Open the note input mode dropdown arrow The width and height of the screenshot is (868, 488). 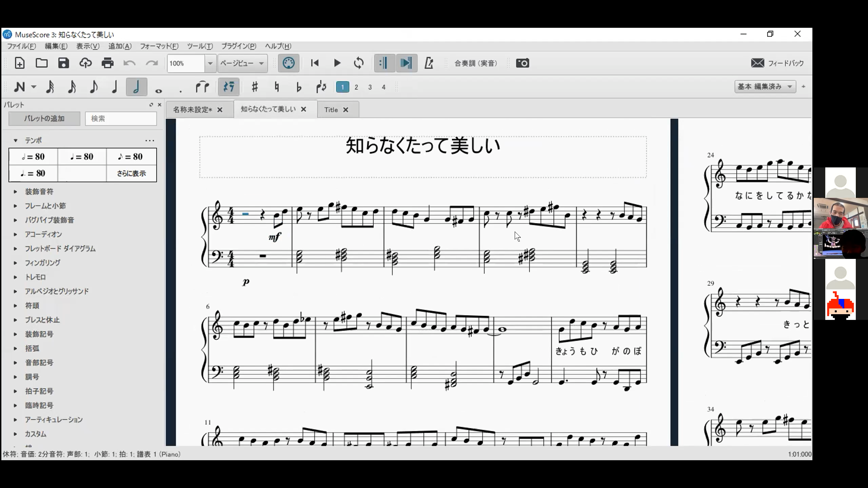point(34,87)
